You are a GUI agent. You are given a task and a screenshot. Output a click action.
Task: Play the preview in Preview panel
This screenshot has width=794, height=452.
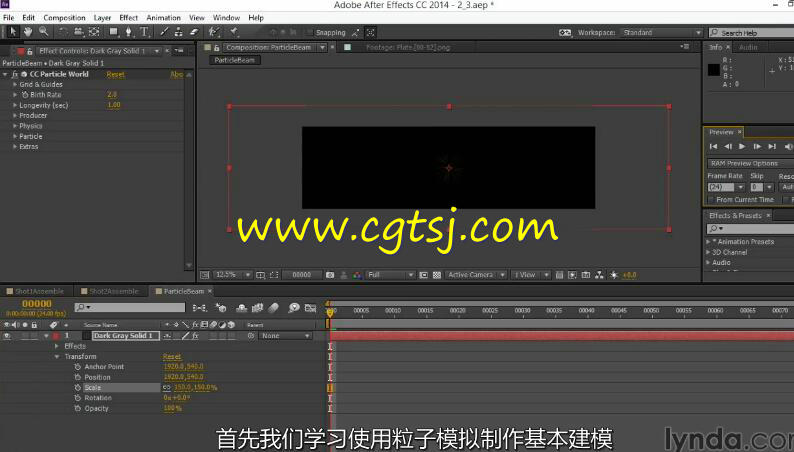[742, 146]
